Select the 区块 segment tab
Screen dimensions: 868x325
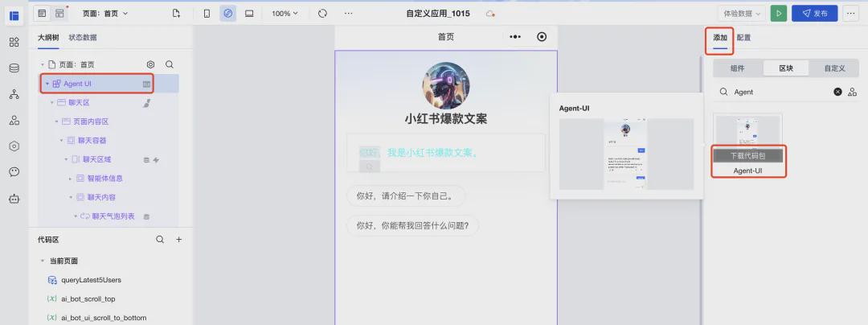point(786,68)
